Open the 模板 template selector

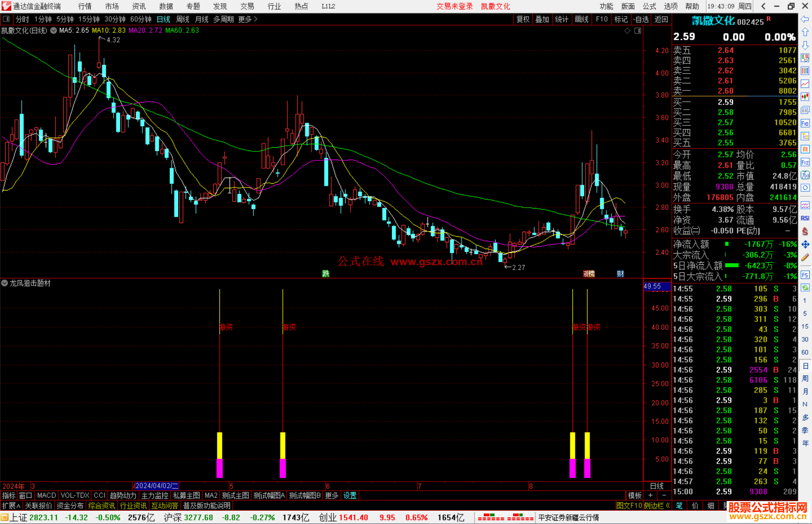(x=635, y=495)
